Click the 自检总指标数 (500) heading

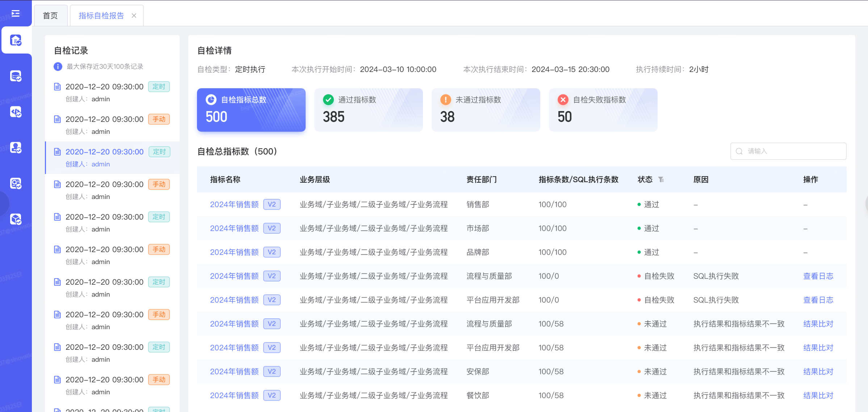pos(237,151)
